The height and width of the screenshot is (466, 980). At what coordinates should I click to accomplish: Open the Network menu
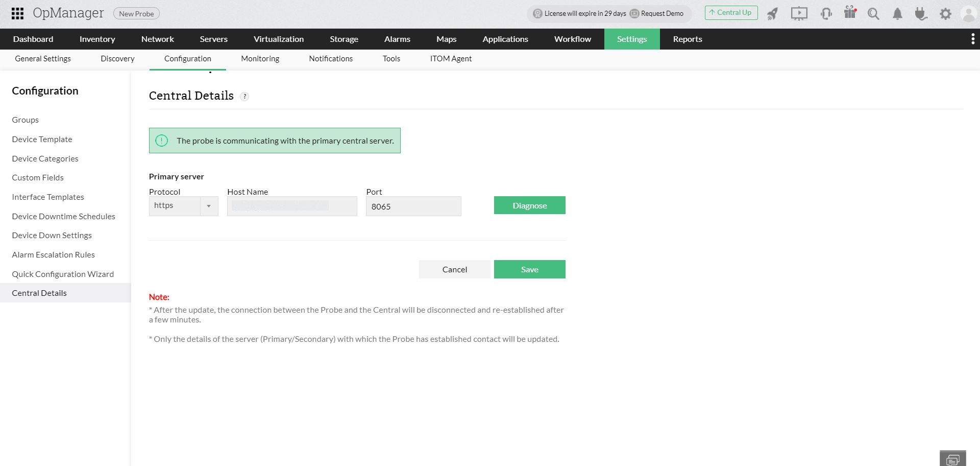(158, 39)
